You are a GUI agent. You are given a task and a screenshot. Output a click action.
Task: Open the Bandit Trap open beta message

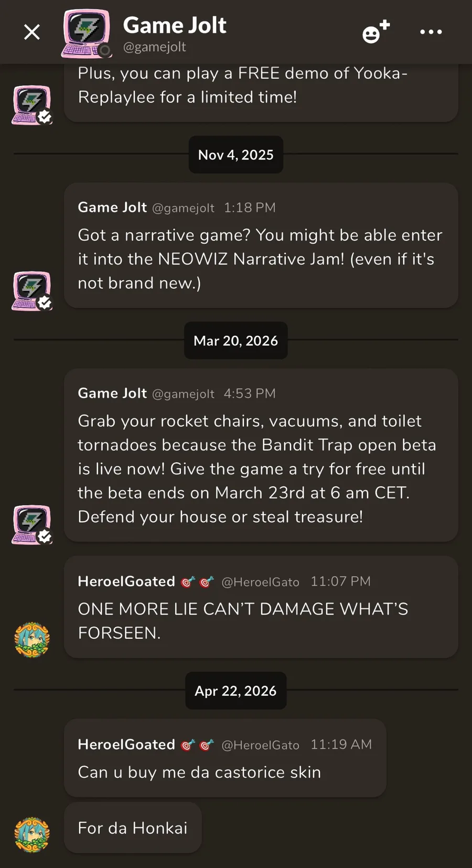[x=260, y=469]
